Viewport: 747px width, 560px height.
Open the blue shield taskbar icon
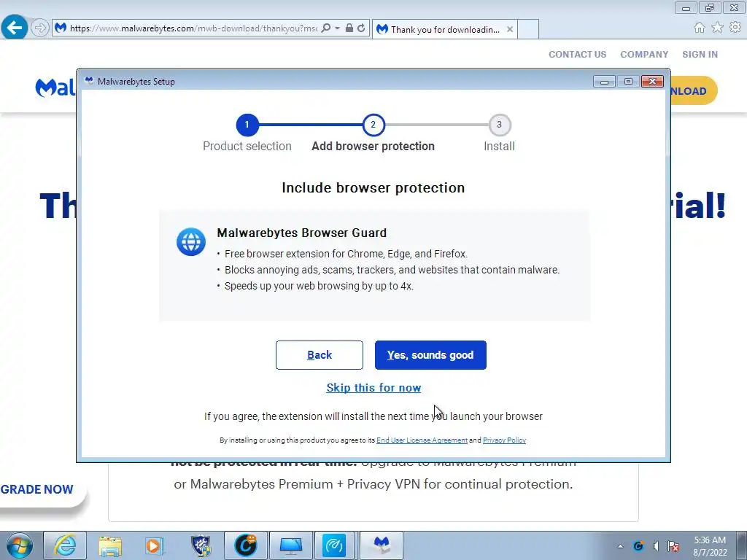pos(201,545)
